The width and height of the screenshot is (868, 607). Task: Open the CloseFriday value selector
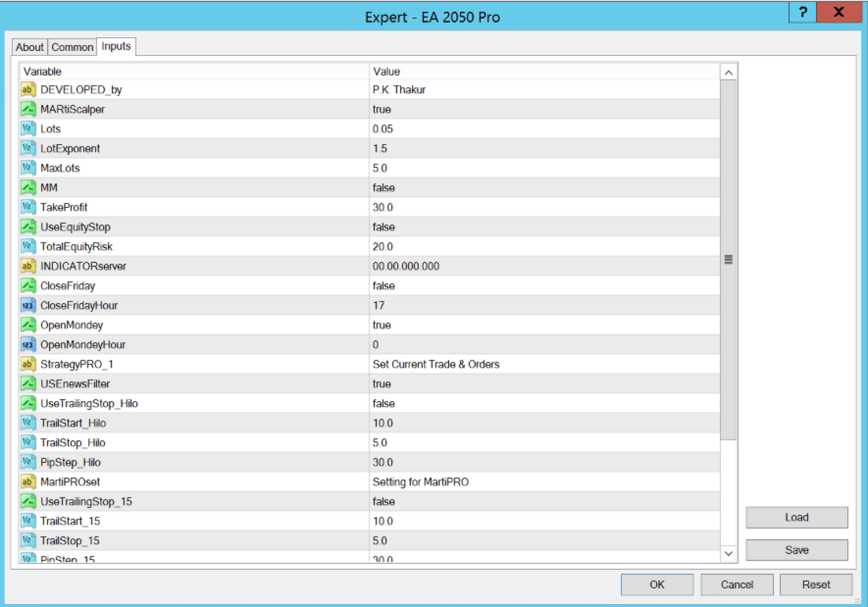[384, 286]
